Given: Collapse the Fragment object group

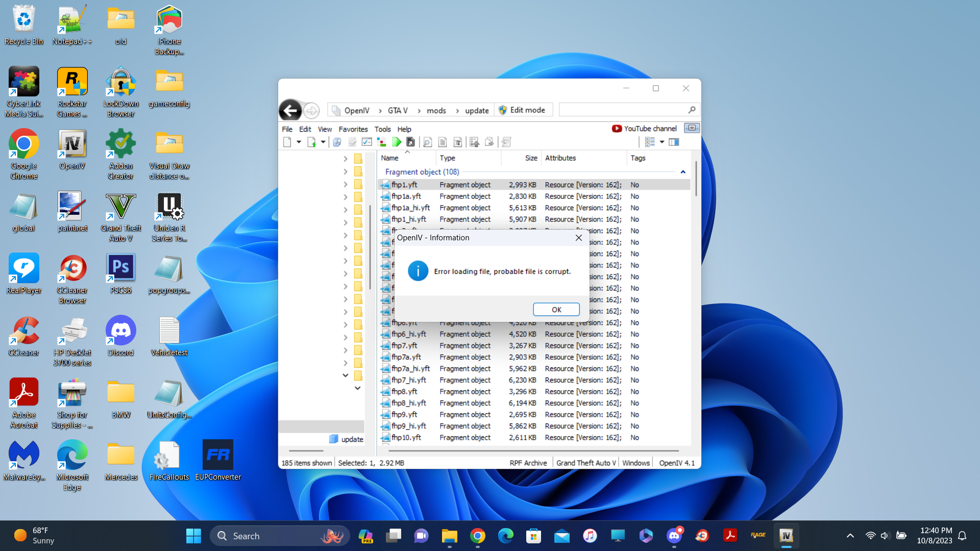Looking at the screenshot, I should [x=683, y=172].
